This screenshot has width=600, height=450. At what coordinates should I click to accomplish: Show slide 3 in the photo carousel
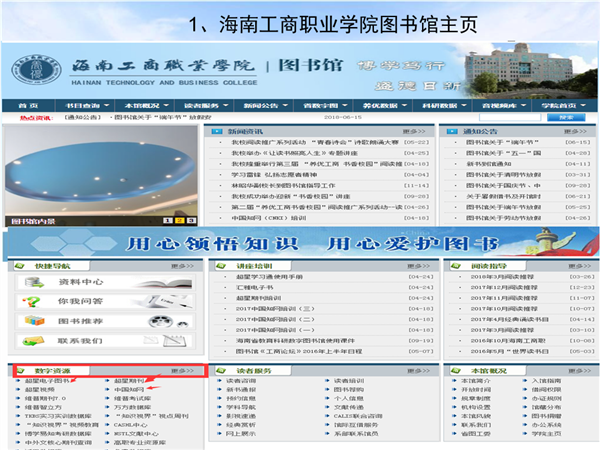(x=191, y=220)
